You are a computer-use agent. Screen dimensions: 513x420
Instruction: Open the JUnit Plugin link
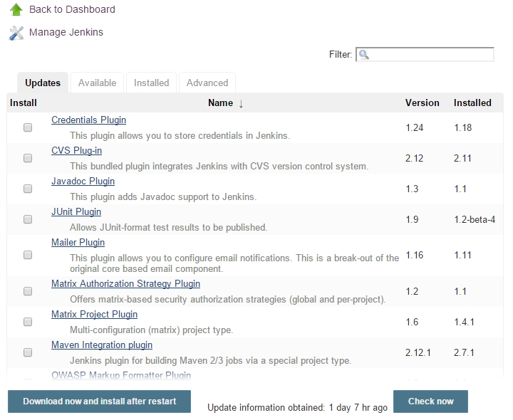76,212
